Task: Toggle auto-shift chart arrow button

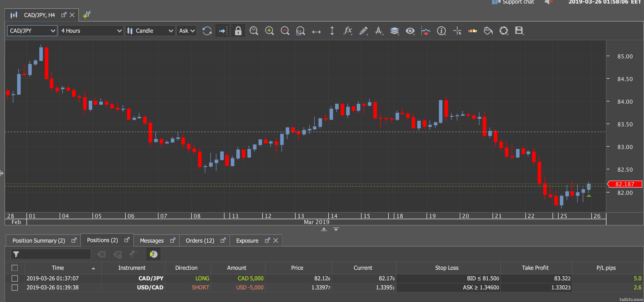Action: click(x=223, y=31)
